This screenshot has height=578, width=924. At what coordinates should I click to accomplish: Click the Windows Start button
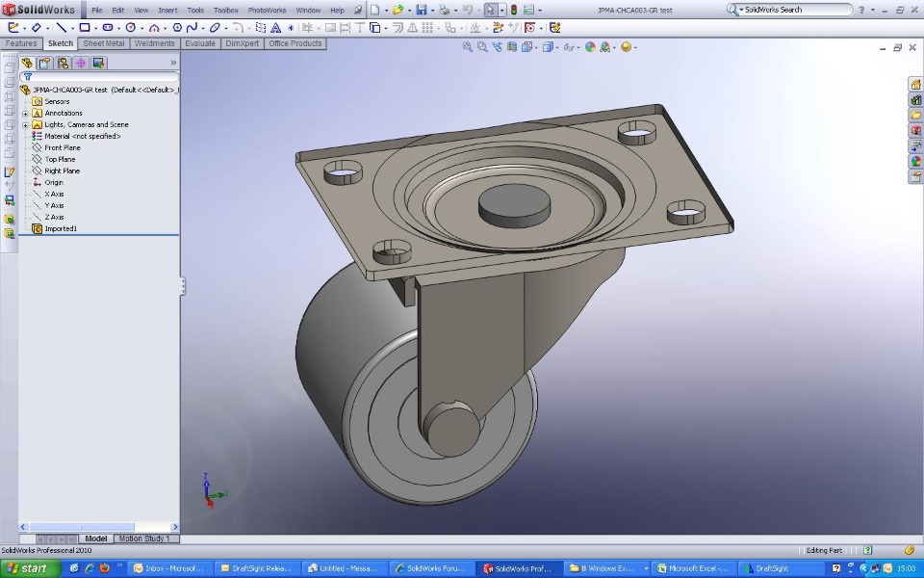(x=29, y=568)
